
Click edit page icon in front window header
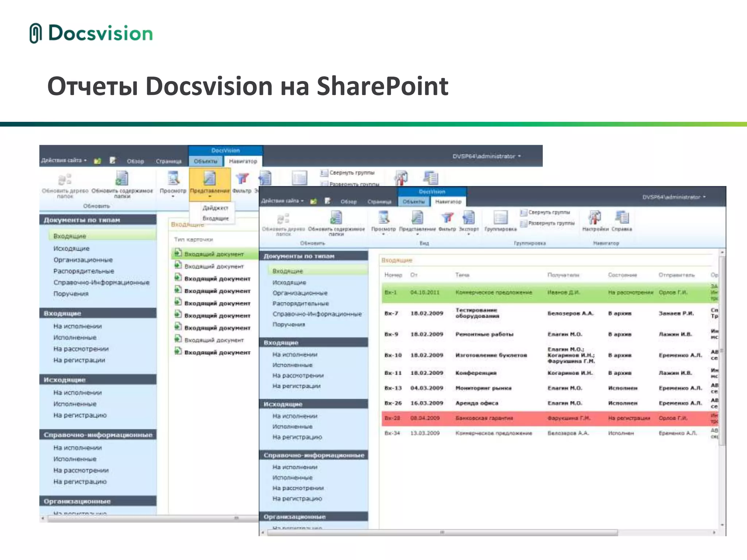click(328, 201)
